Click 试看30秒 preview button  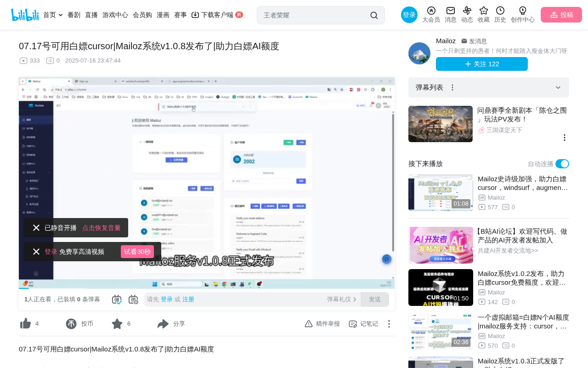(x=137, y=252)
